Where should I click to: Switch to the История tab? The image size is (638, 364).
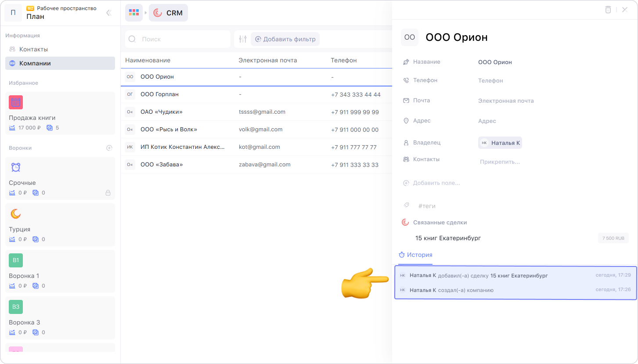[x=415, y=255]
